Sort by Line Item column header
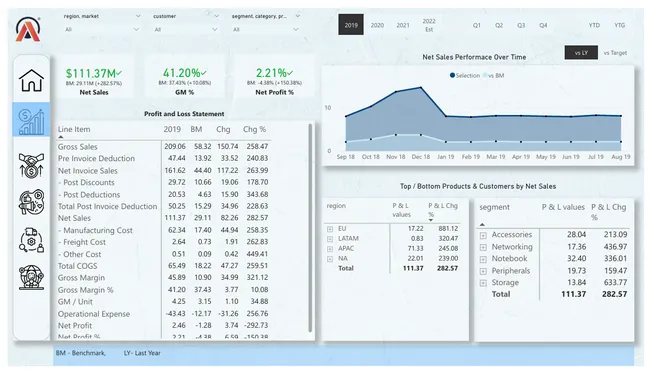 (74, 129)
